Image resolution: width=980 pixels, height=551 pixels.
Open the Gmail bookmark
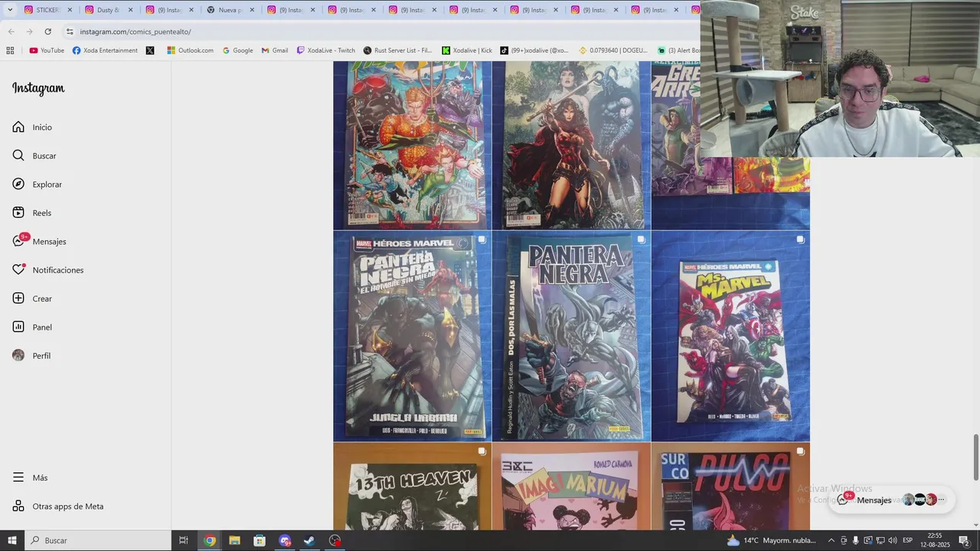tap(275, 51)
